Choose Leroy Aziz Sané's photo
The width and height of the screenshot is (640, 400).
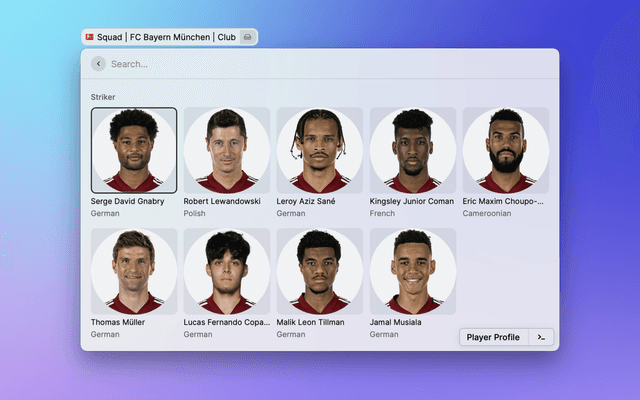[x=320, y=150]
